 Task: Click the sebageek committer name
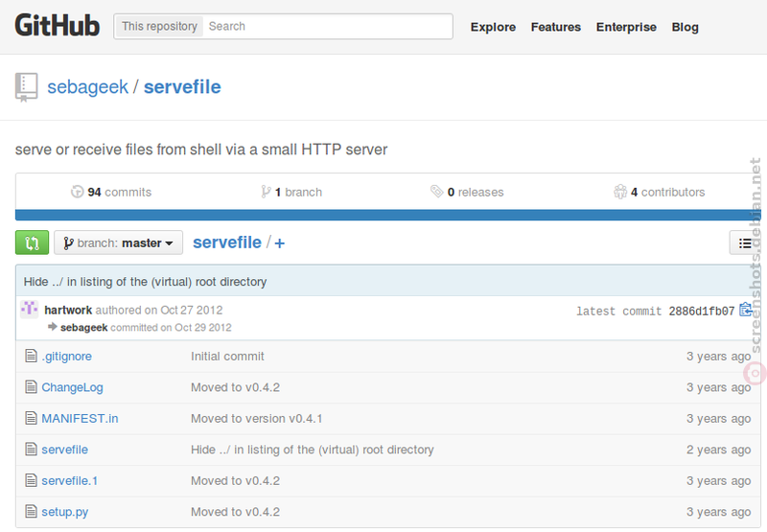(83, 328)
